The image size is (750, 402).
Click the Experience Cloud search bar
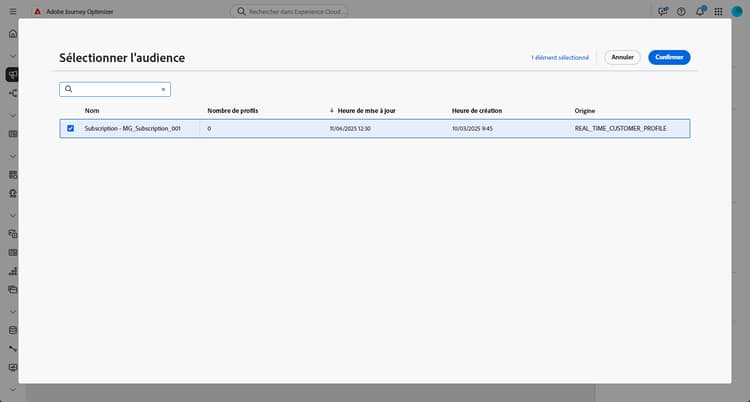289,11
